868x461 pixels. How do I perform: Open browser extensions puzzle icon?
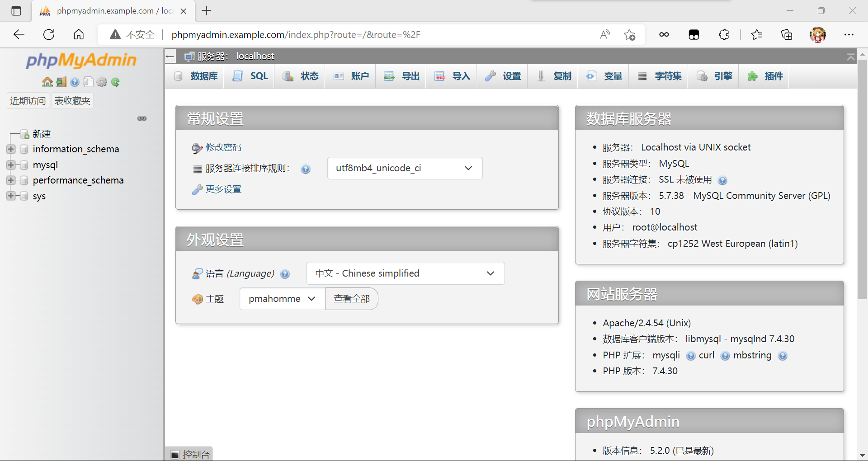pyautogui.click(x=724, y=34)
